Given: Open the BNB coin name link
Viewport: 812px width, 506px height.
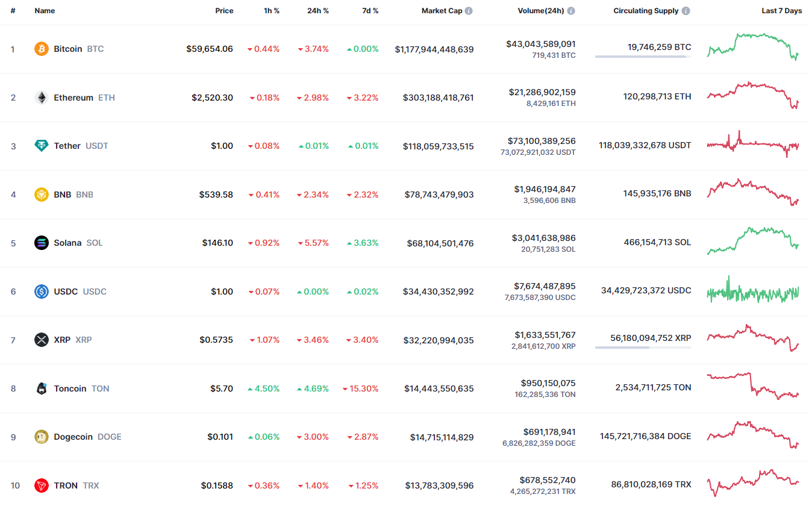Looking at the screenshot, I should (62, 195).
